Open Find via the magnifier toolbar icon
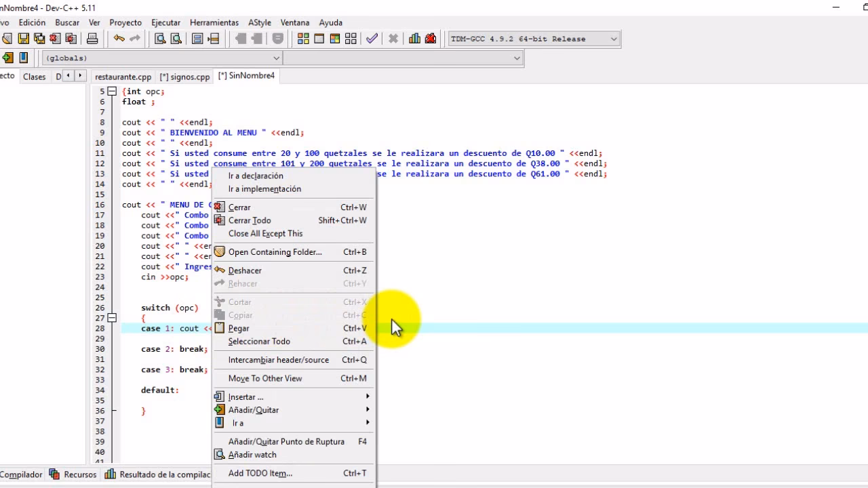The image size is (868, 488). 160,39
